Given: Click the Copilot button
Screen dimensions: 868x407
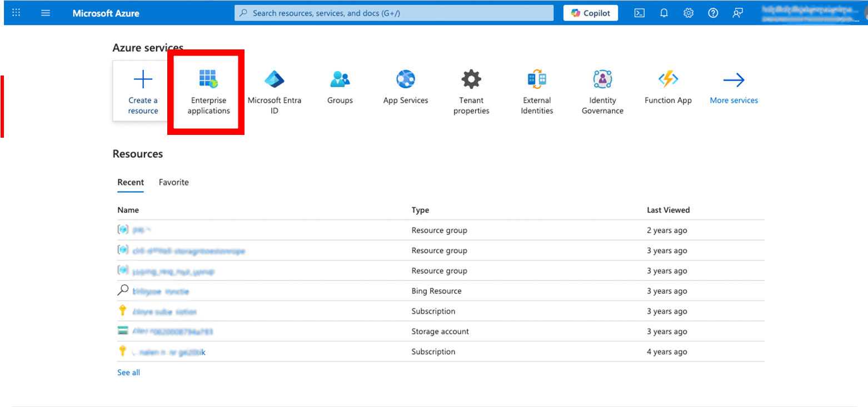Looking at the screenshot, I should click(590, 13).
